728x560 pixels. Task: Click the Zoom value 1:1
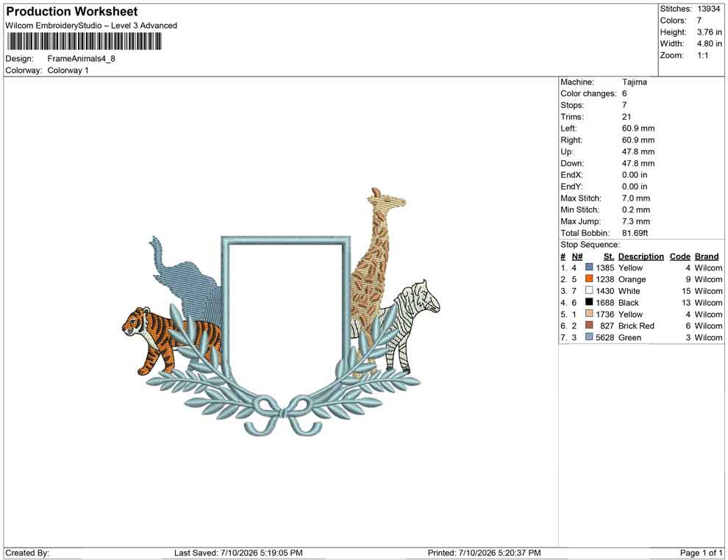tap(703, 55)
